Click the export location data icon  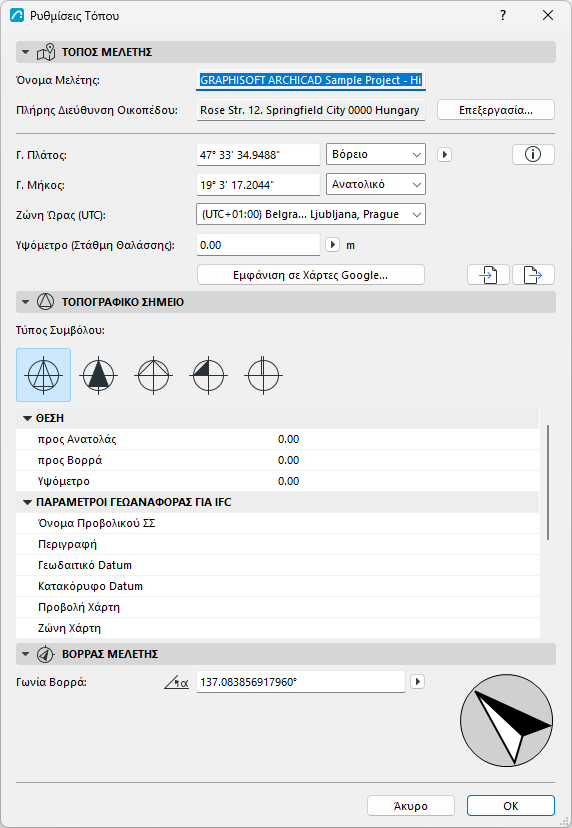pyautogui.click(x=533, y=275)
